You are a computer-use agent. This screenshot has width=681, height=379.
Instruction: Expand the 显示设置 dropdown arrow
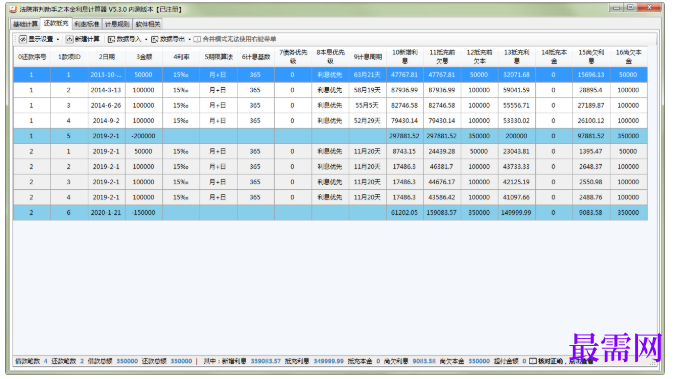58,40
